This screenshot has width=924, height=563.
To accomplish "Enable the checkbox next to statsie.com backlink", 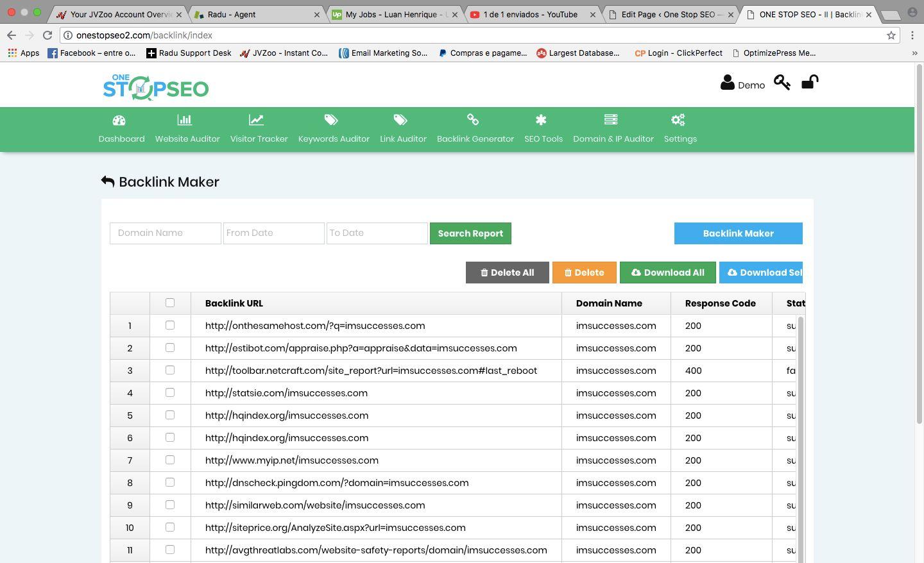I will [170, 392].
